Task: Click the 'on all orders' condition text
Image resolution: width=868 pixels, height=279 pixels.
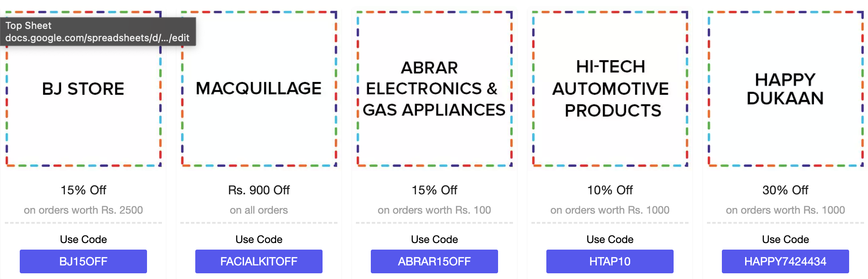Action: (259, 210)
